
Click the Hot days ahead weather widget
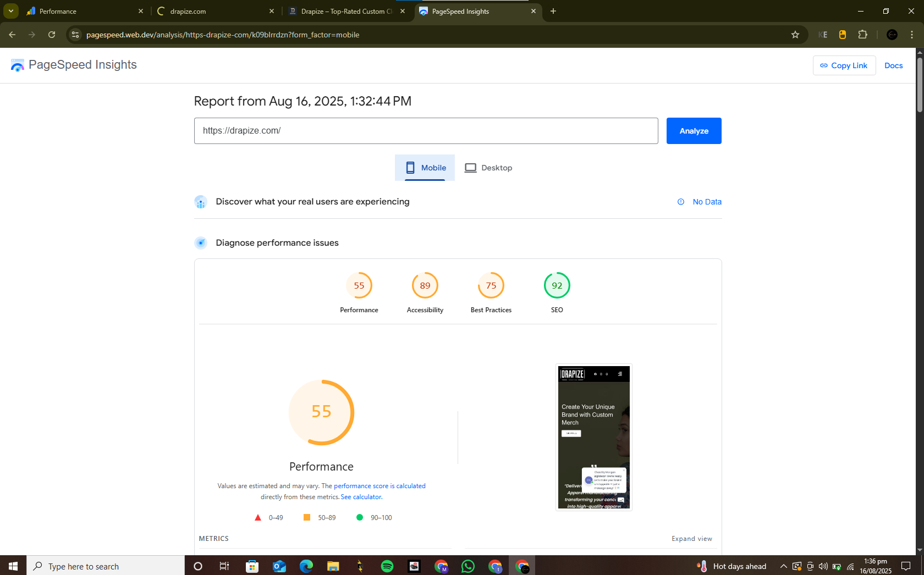point(732,566)
